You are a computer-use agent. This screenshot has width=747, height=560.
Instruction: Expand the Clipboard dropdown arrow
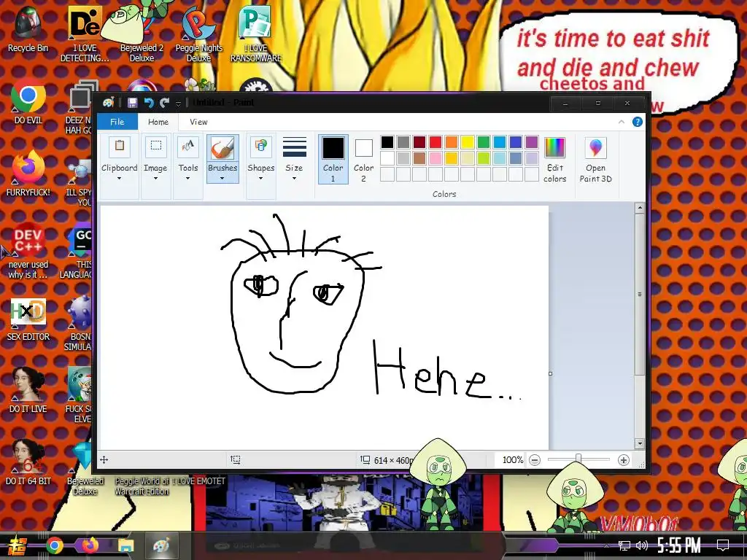click(x=119, y=179)
